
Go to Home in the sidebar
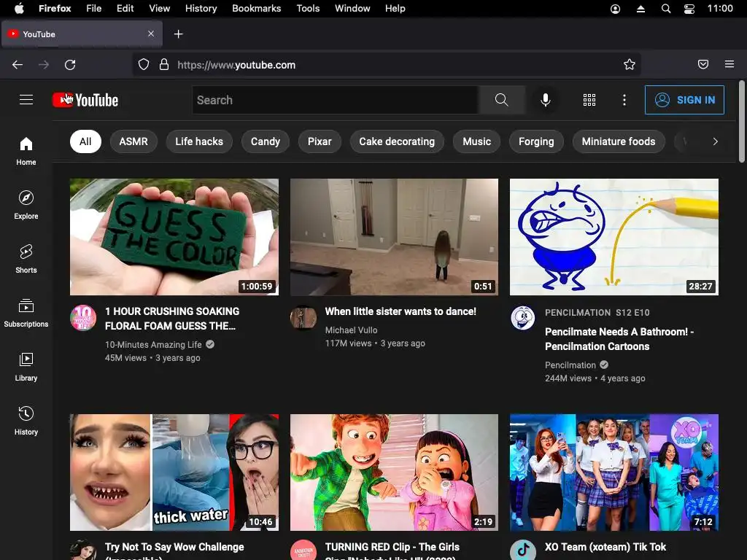[26, 151]
